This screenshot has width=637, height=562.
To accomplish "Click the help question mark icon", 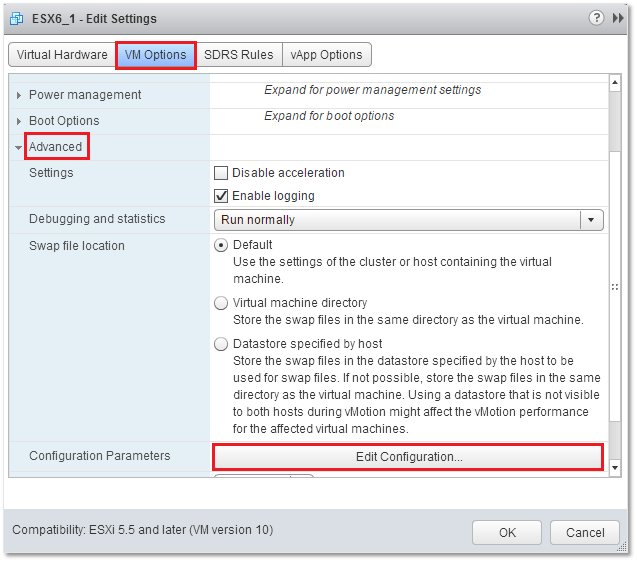I will [x=596, y=18].
